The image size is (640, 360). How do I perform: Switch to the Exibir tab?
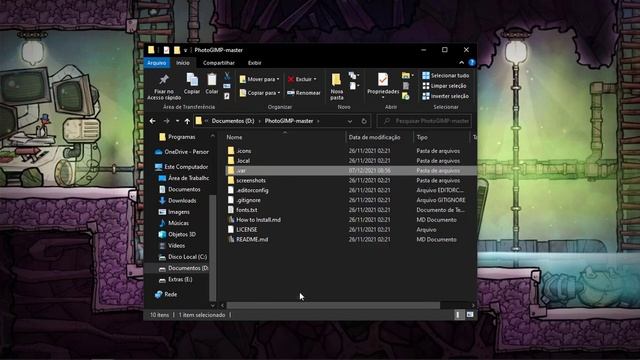pyautogui.click(x=254, y=63)
